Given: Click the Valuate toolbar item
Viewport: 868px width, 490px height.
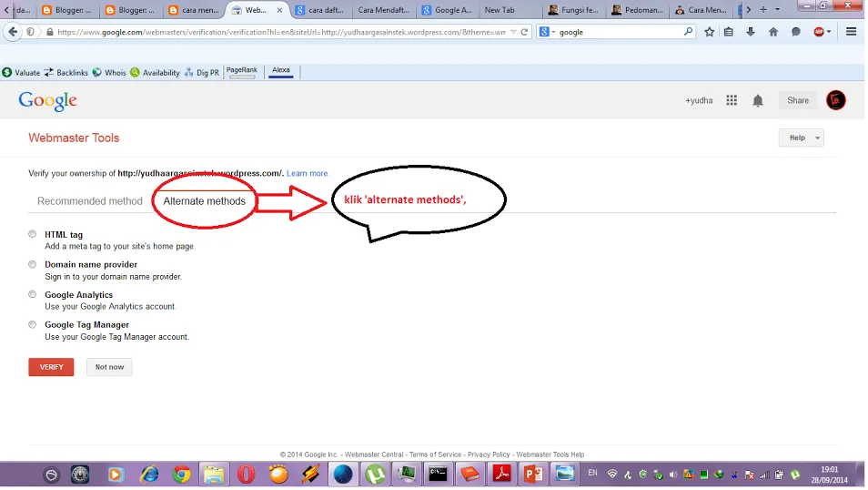Looking at the screenshot, I should coord(21,73).
